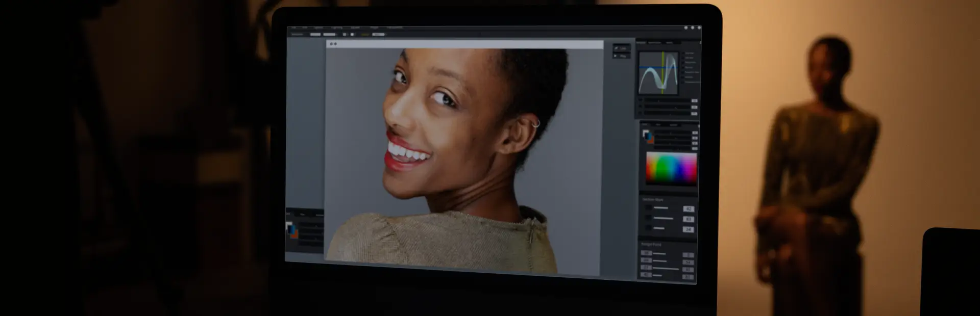Viewport: 980px width, 316px height.
Task: Click the tone curves graph
Action: point(658,72)
